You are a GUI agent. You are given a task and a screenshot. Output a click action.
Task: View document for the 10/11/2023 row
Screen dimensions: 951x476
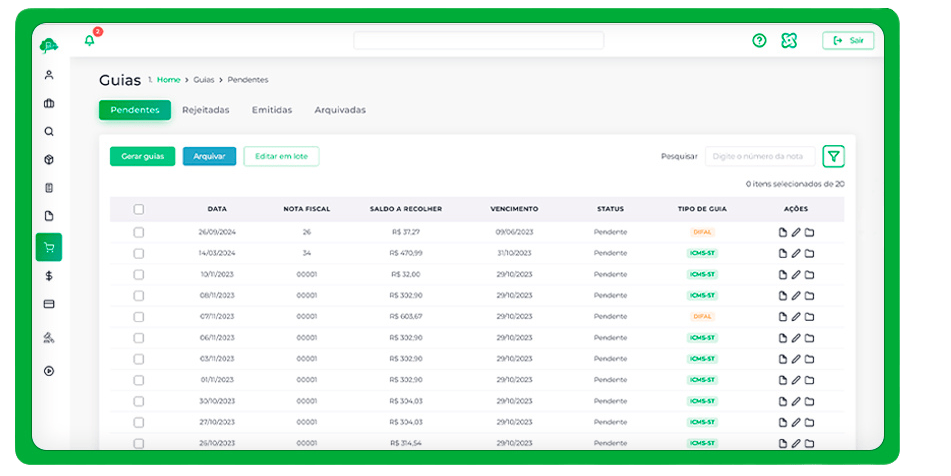coord(782,275)
